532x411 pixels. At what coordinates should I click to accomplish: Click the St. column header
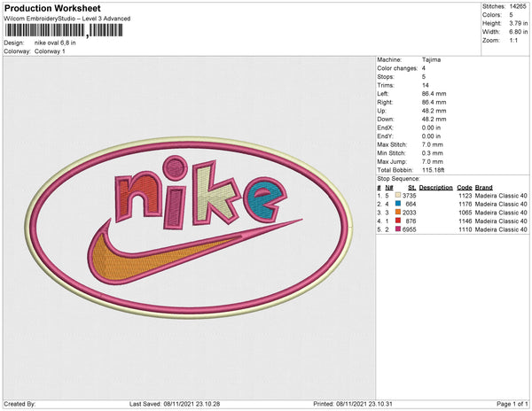pyautogui.click(x=412, y=188)
